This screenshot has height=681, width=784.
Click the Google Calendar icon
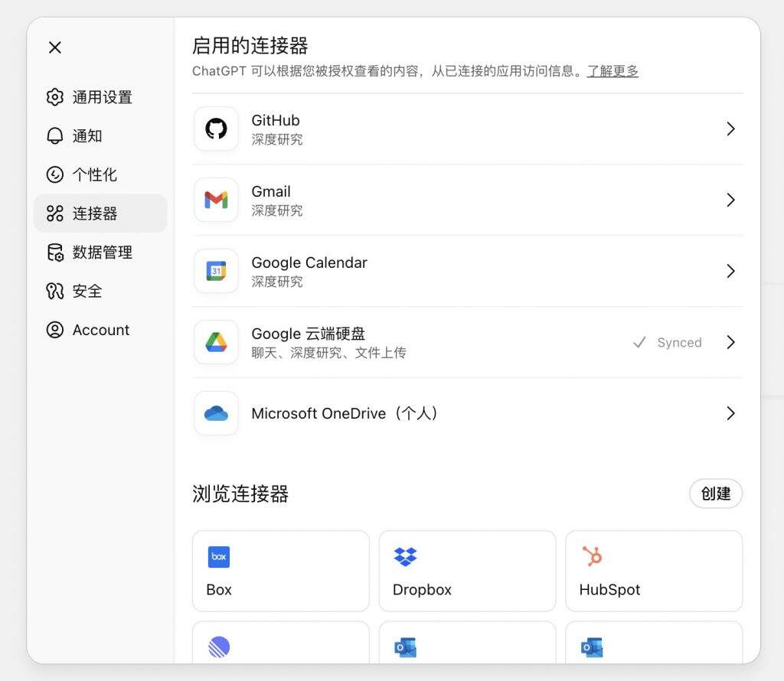click(x=216, y=271)
